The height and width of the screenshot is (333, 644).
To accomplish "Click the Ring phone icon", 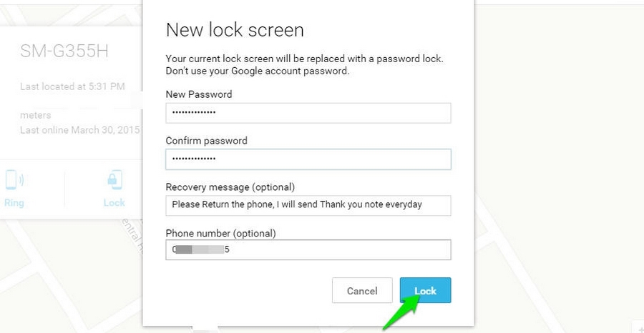I will click(x=14, y=179).
